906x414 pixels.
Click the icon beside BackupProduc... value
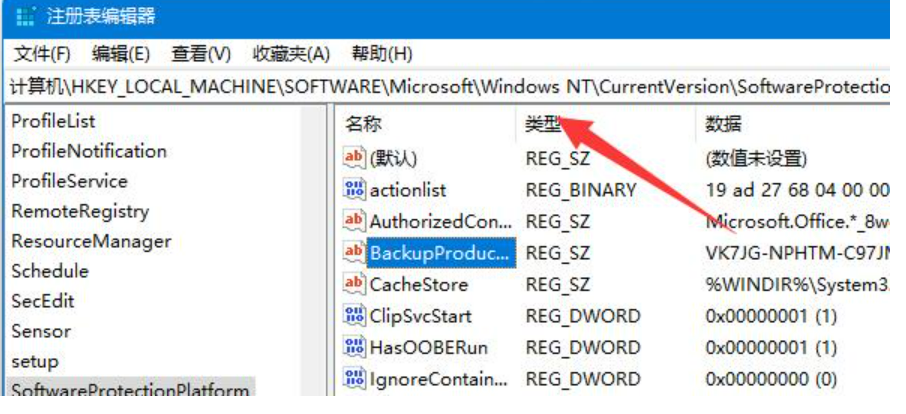(x=354, y=252)
